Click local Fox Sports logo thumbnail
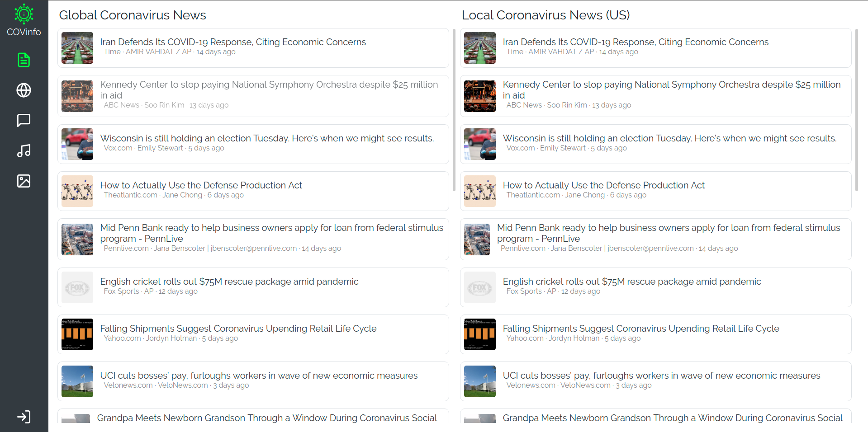The image size is (868, 432). tap(480, 287)
